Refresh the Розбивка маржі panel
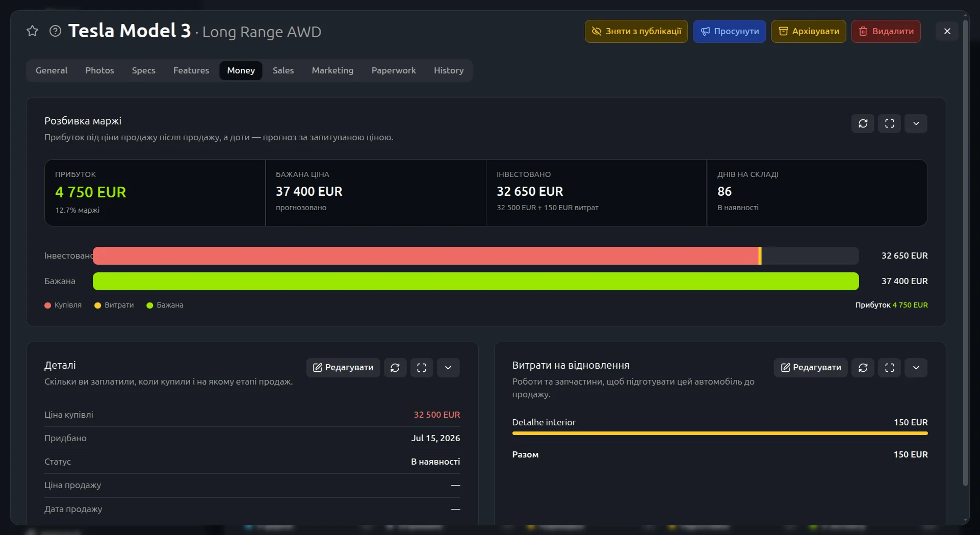Viewport: 980px width, 535px height. pyautogui.click(x=863, y=123)
